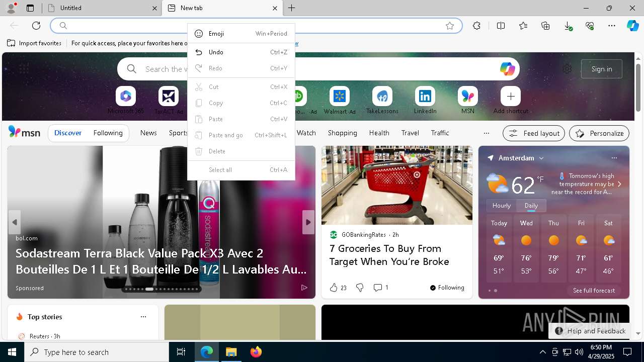
Task: Toggle Following for GOBankingRates
Action: (x=447, y=288)
